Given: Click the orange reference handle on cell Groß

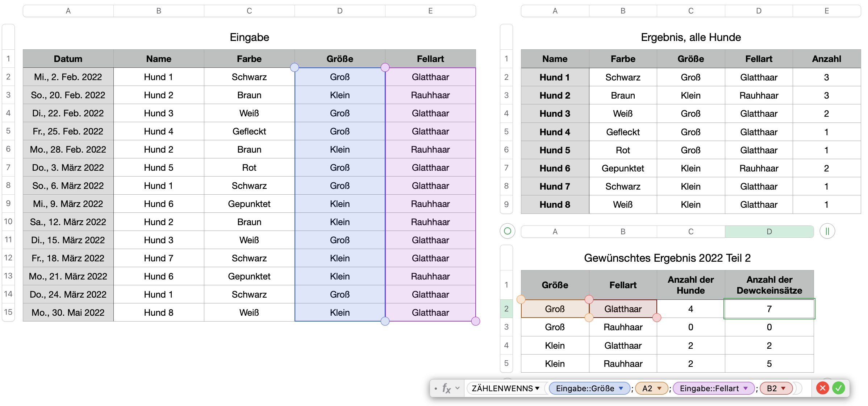Looking at the screenshot, I should (x=521, y=299).
